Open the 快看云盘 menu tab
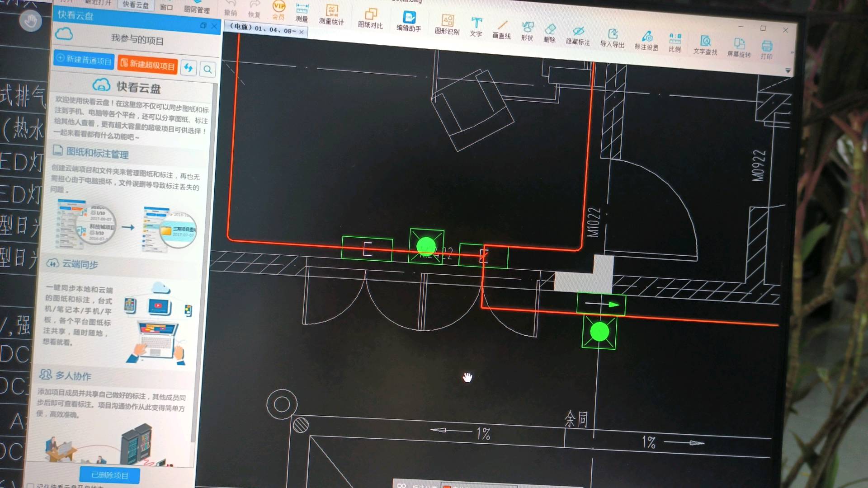Viewport: 868px width, 488px height. [136, 5]
